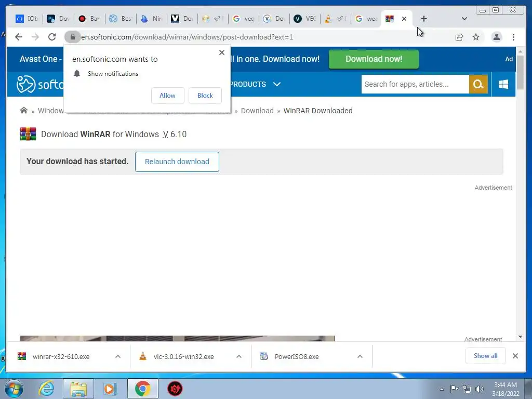Switch to the Bes tab

(121, 19)
